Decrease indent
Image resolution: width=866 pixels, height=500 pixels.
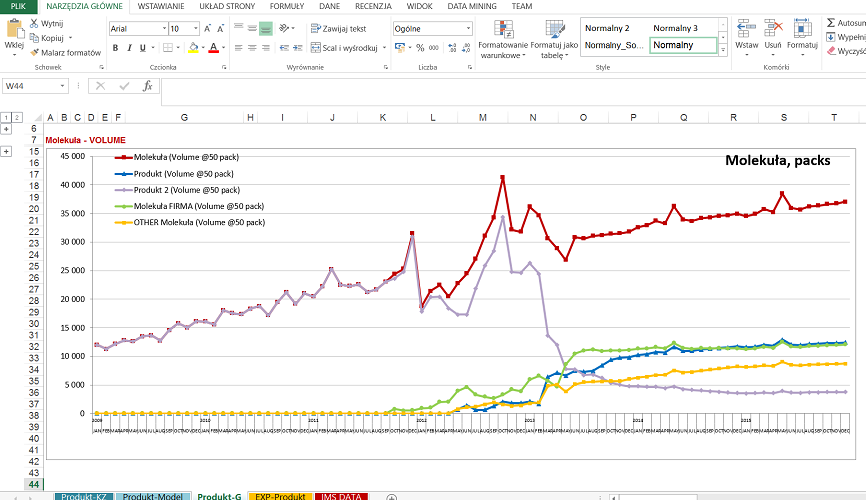tap(284, 48)
